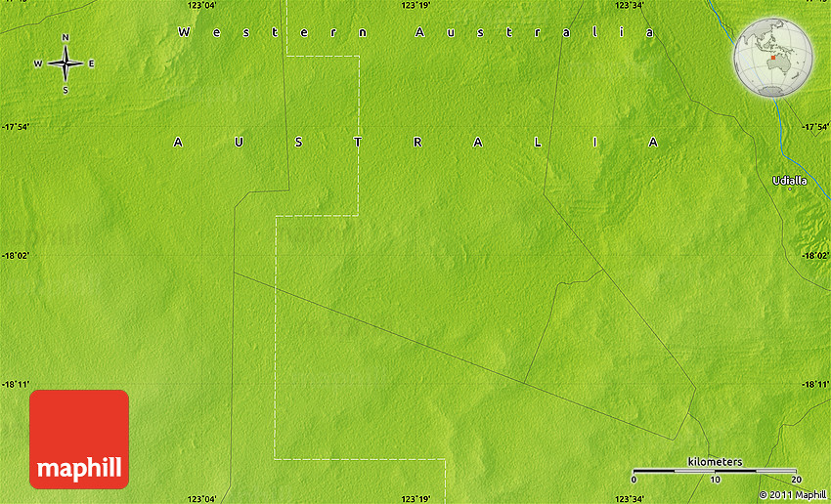The image size is (831, 504).
Task: Click the "Western Australia" region label
Action: tap(416, 32)
